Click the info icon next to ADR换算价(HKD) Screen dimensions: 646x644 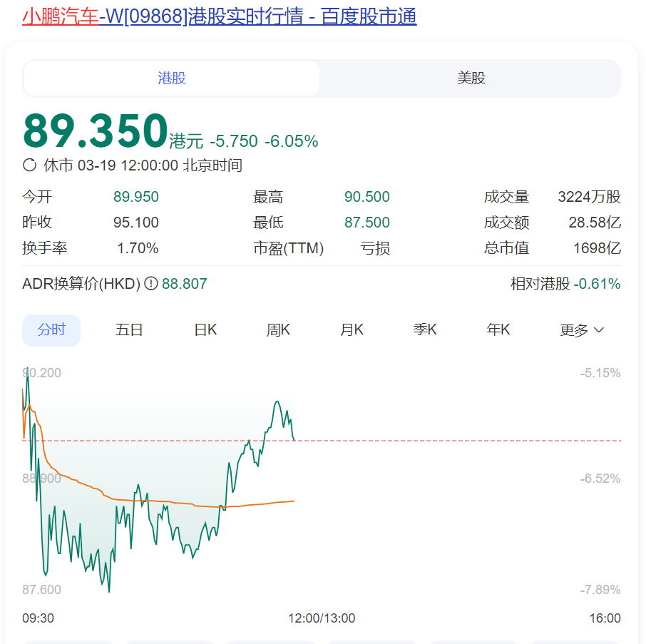[x=151, y=284]
